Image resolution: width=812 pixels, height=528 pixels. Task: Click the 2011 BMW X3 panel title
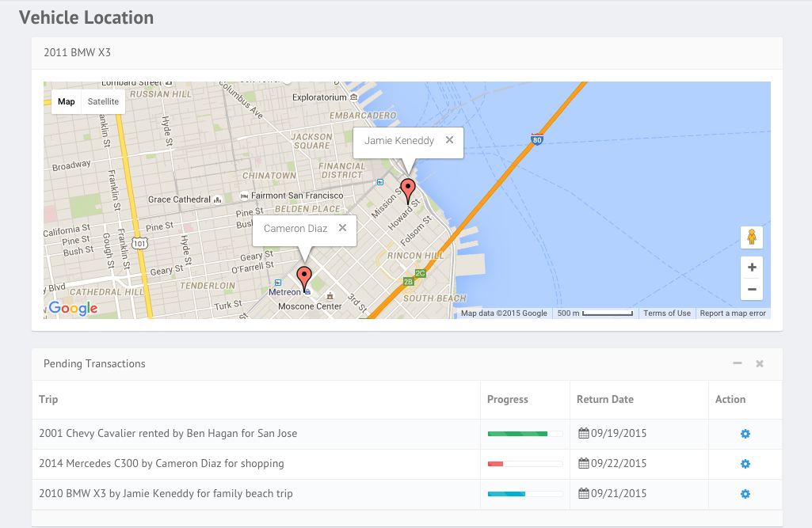click(x=77, y=52)
